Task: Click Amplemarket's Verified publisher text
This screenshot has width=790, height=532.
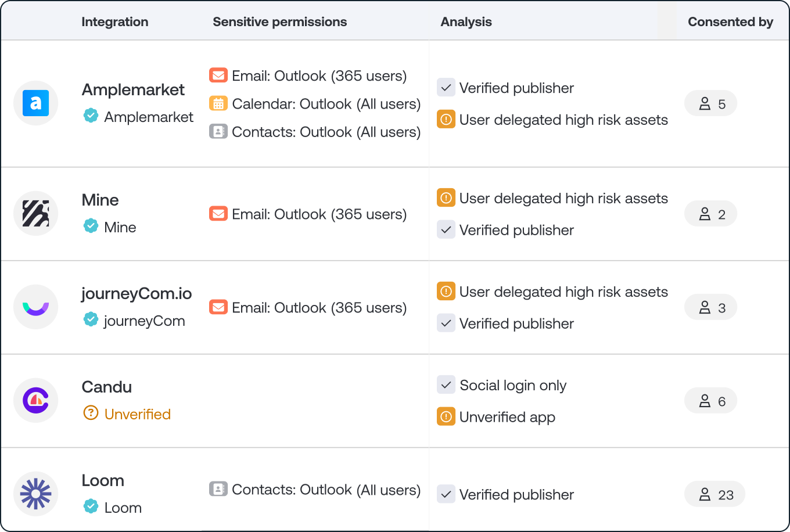Action: tap(516, 88)
